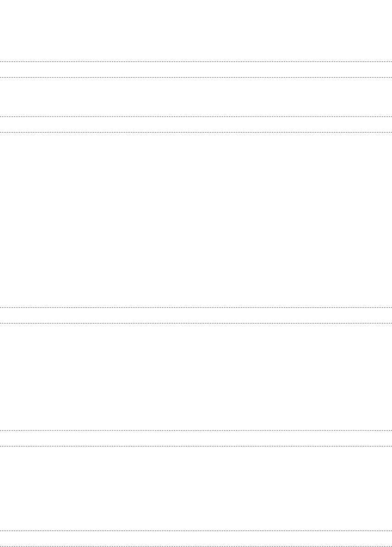Screen dimensions: 392x547
Task: Click blank area between sixth and seventh dotted lines
Action: pyautogui.click(x=196, y=377)
